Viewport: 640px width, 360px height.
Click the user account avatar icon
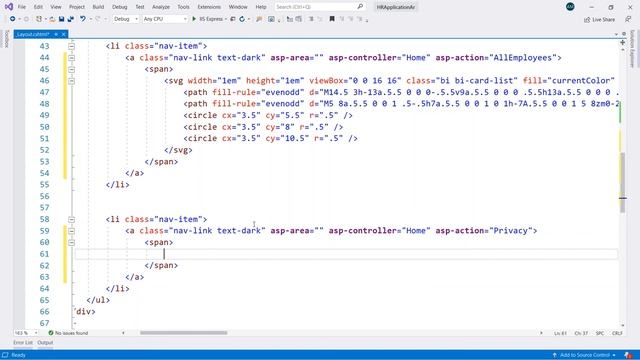point(570,7)
